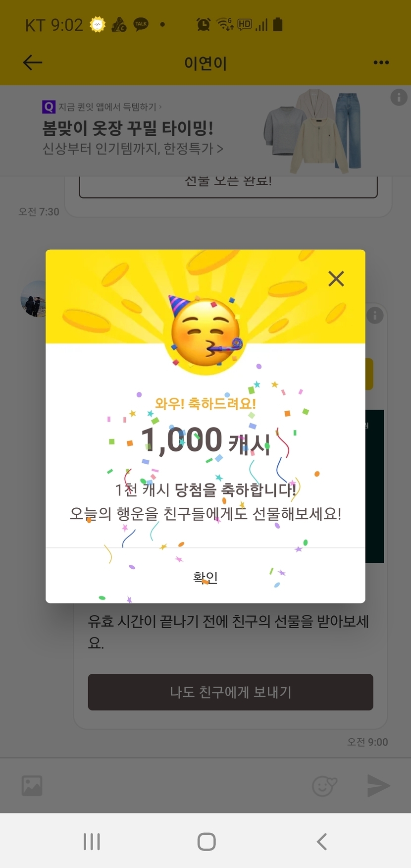The height and width of the screenshot is (868, 411).
Task: Open the emoticon picker smiley icon
Action: (324, 785)
